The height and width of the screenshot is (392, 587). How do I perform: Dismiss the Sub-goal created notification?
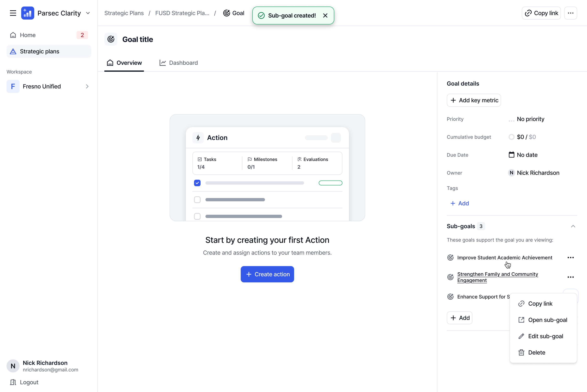point(325,15)
